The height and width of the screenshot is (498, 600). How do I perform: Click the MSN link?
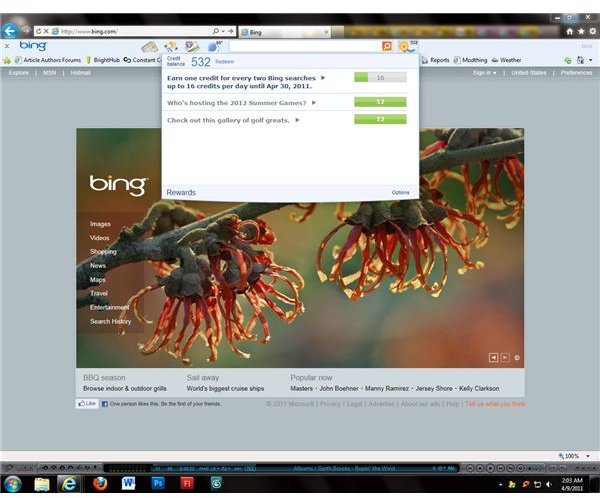(49, 73)
